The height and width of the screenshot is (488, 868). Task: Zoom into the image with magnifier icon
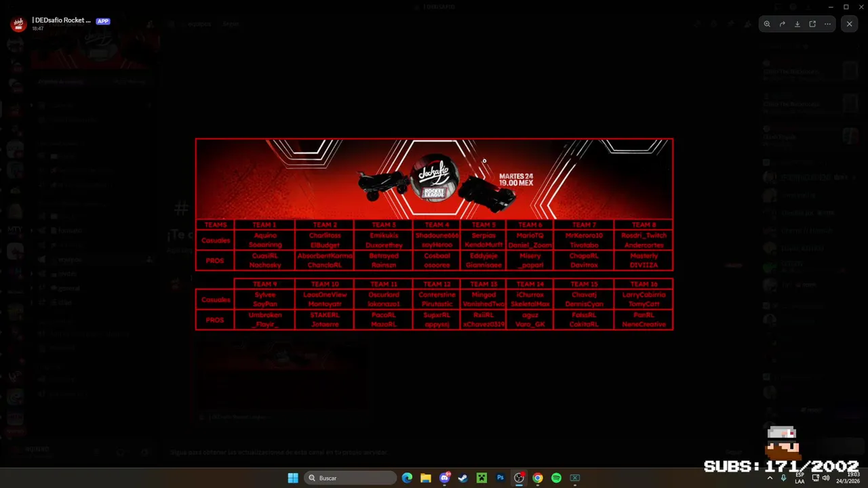[767, 24]
